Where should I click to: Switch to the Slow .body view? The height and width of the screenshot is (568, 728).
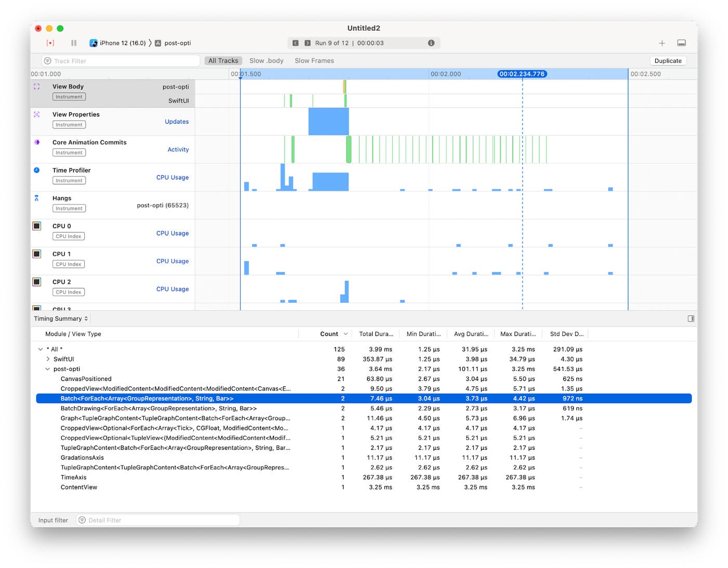point(266,60)
